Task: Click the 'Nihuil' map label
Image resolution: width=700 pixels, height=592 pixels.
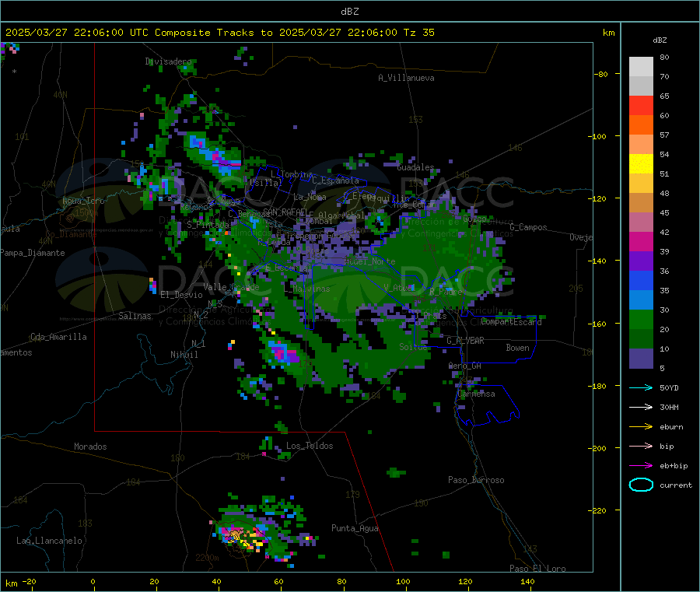Action: pos(184,355)
